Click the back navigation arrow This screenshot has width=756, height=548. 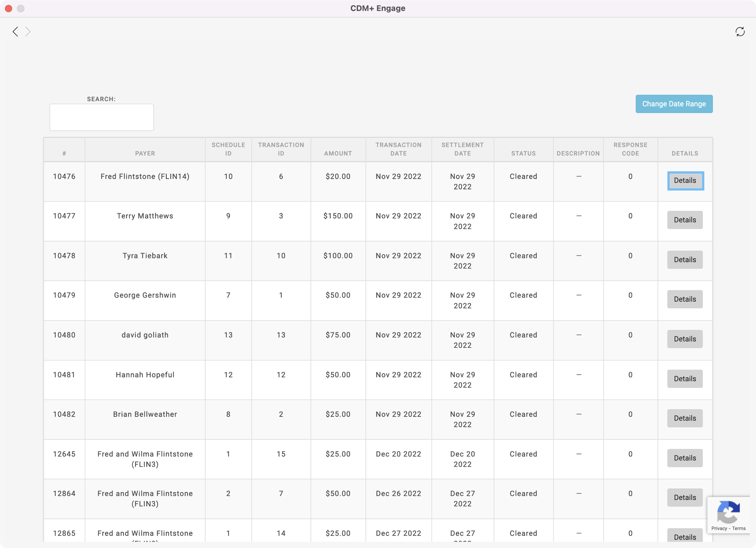[15, 32]
